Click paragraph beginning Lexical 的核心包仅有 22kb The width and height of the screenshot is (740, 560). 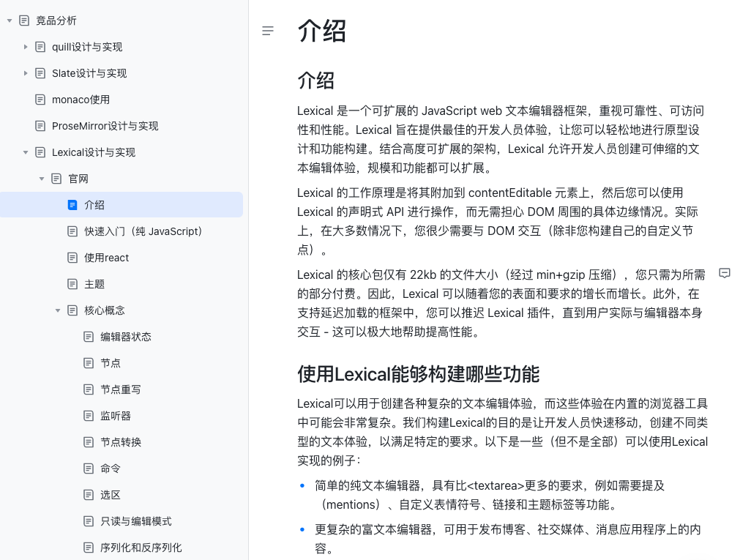[501, 303]
